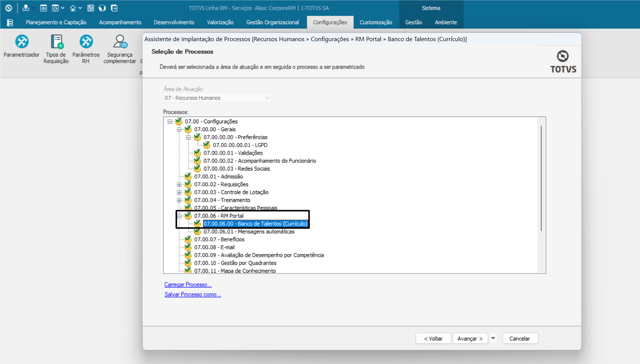This screenshot has height=364, width=640.
Task: Click the window eye view icon
Action: click(x=43, y=8)
